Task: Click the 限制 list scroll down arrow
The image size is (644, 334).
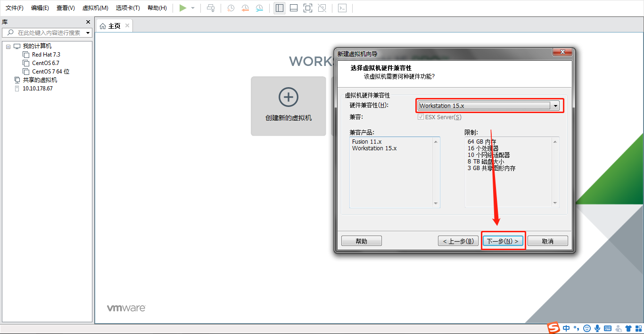Action: (555, 204)
